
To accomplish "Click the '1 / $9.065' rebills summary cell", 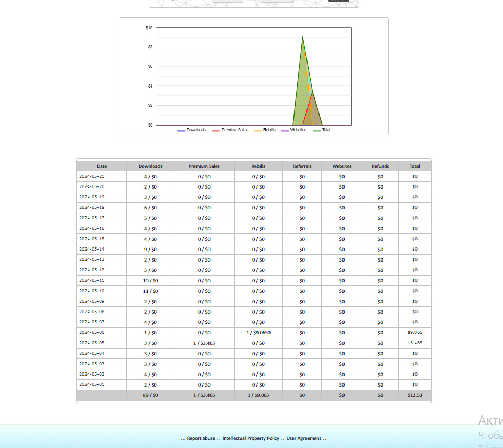I will (x=258, y=395).
